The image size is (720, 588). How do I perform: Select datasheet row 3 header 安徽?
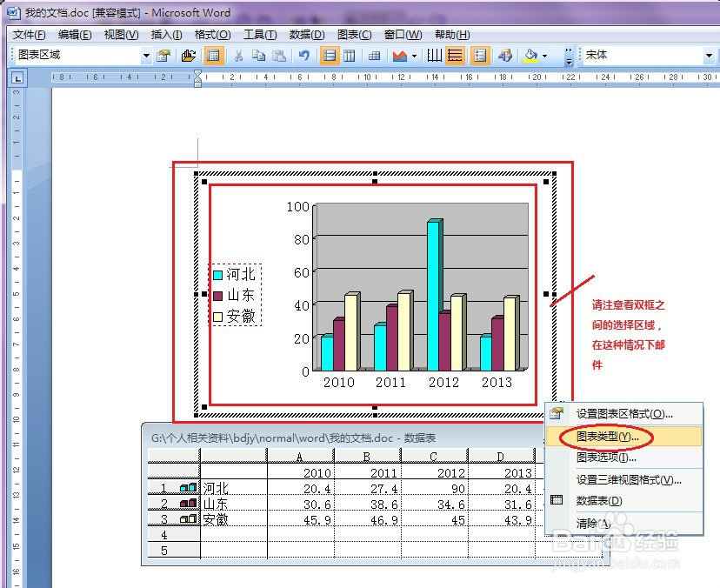[174, 519]
